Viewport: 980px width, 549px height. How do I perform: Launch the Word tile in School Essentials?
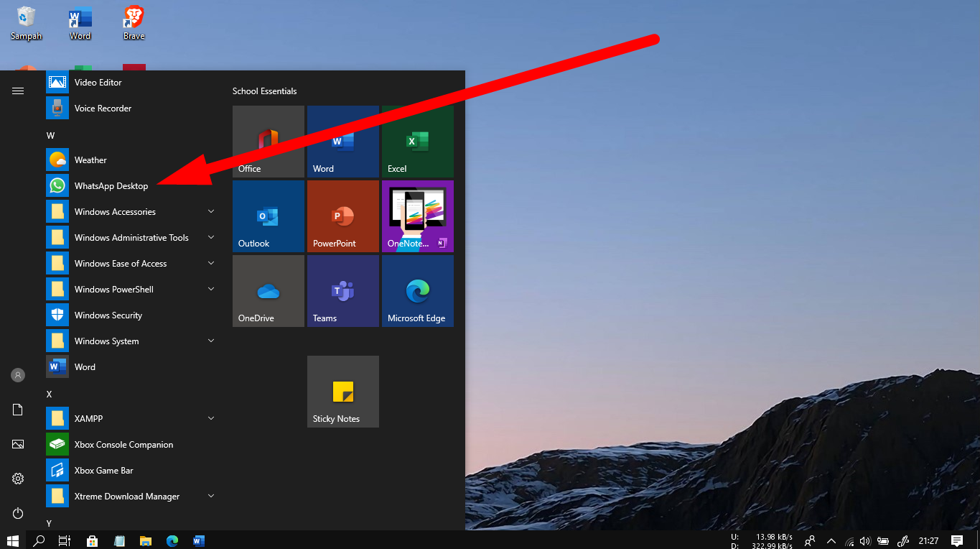point(343,142)
